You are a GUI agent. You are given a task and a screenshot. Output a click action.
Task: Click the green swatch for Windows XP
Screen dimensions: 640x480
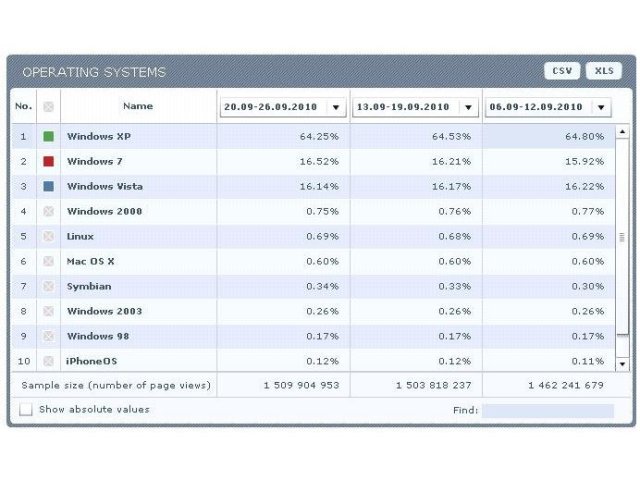coord(48,136)
